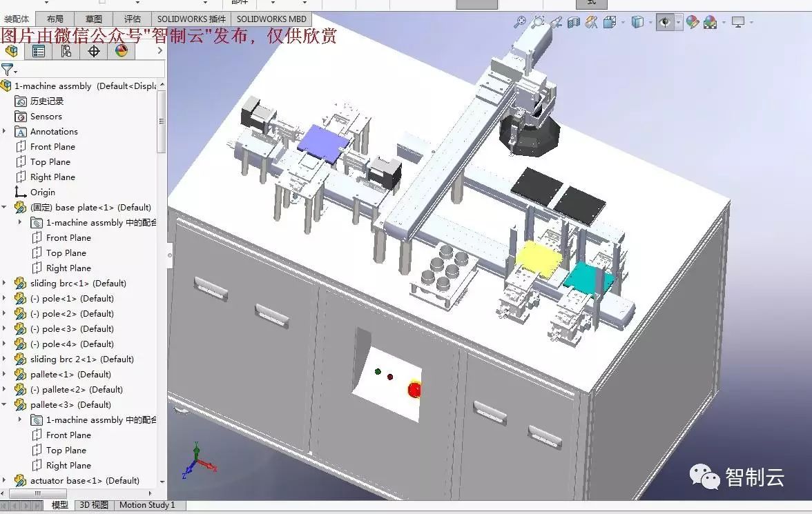The height and width of the screenshot is (514, 812).
Task: Switch to the 评估 ribbon tab
Action: click(x=132, y=19)
